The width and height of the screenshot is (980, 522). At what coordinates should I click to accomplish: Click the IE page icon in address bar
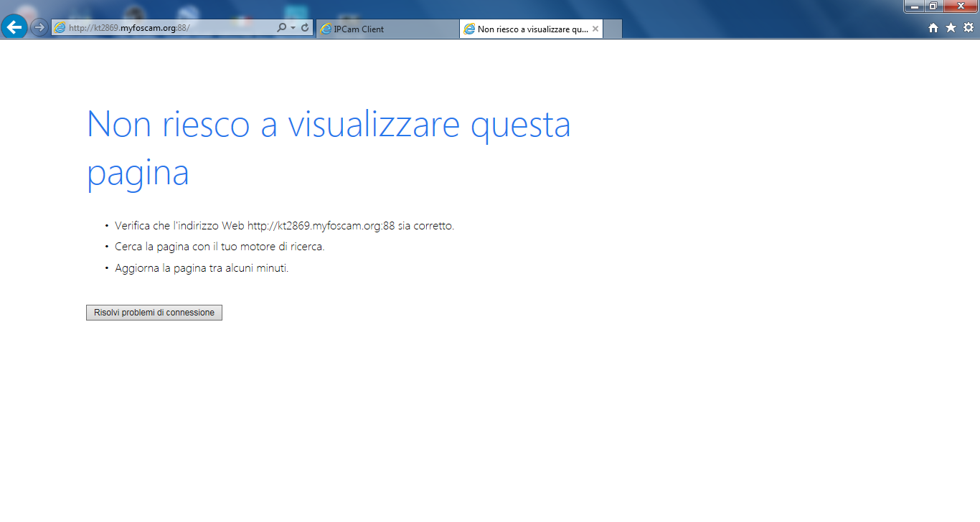pos(60,27)
